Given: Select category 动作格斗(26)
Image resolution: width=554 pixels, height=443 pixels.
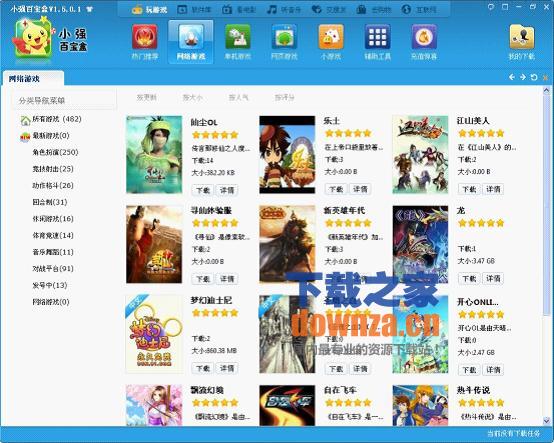Looking at the screenshot, I should tap(53, 185).
